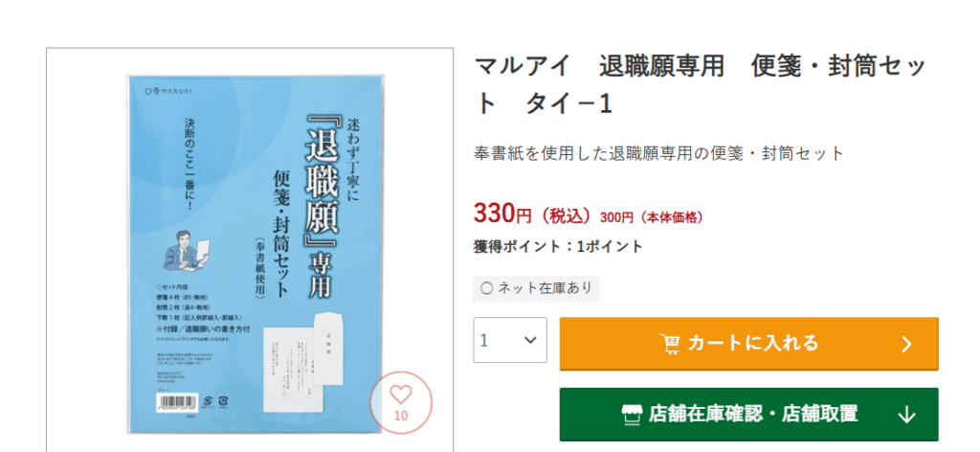Open the blue product package thumbnail

[256, 254]
